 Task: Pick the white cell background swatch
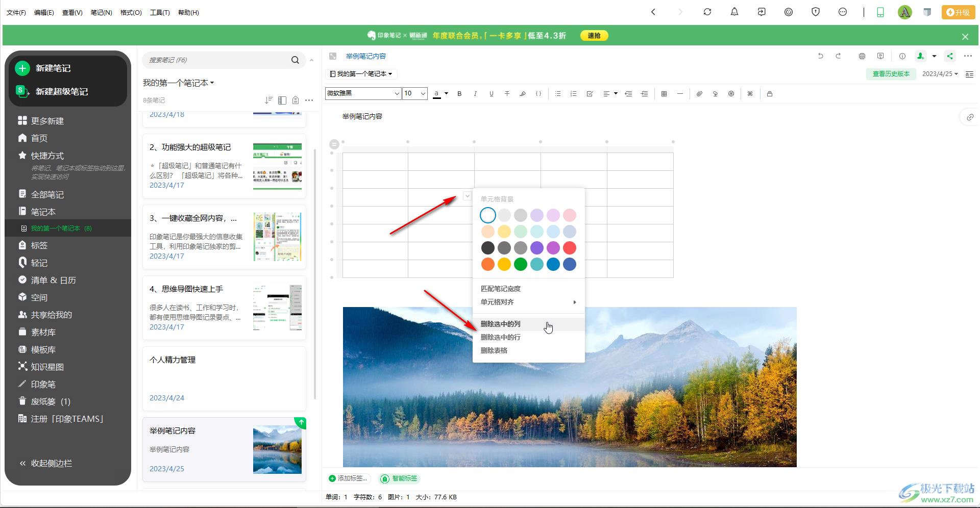click(488, 215)
